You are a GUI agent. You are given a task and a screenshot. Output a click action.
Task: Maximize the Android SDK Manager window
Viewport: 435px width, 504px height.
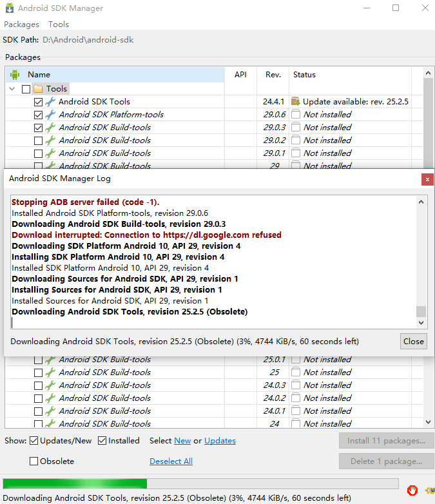[x=396, y=8]
